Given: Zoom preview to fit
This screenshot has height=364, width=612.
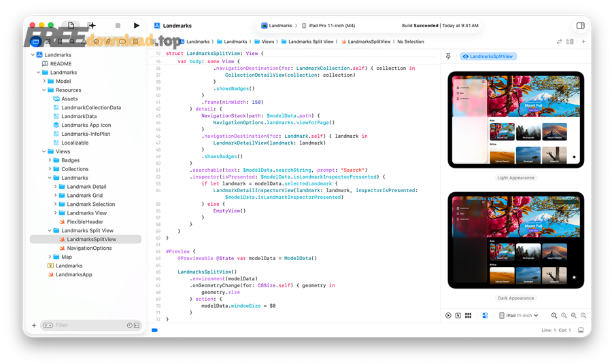Looking at the screenshot, I should 573,315.
